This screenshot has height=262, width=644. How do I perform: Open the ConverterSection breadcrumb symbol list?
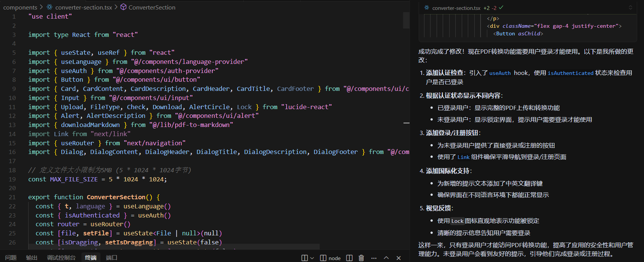(x=152, y=8)
